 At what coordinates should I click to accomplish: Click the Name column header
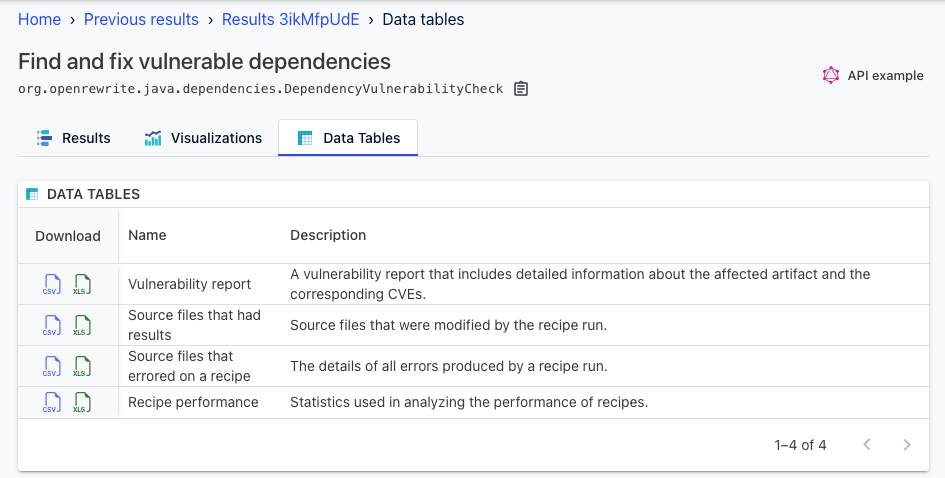pos(147,235)
